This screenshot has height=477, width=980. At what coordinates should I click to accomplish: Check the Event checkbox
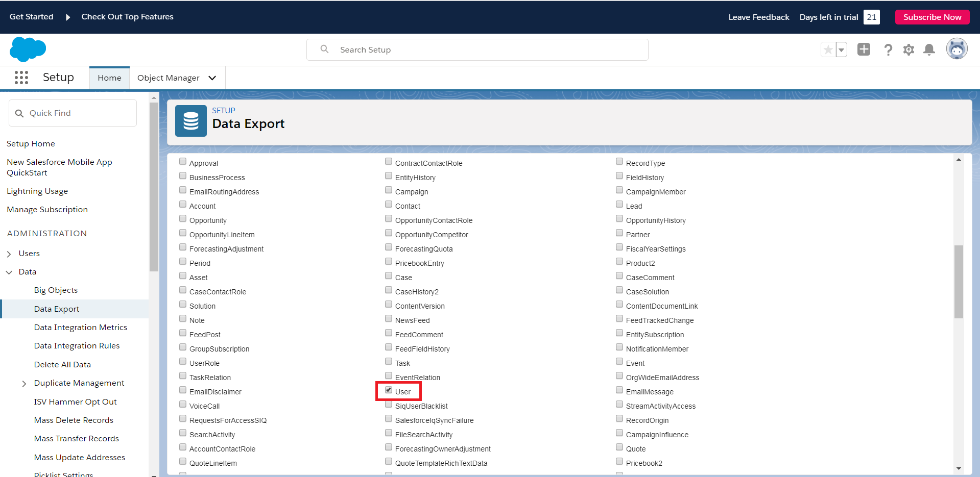[619, 362]
